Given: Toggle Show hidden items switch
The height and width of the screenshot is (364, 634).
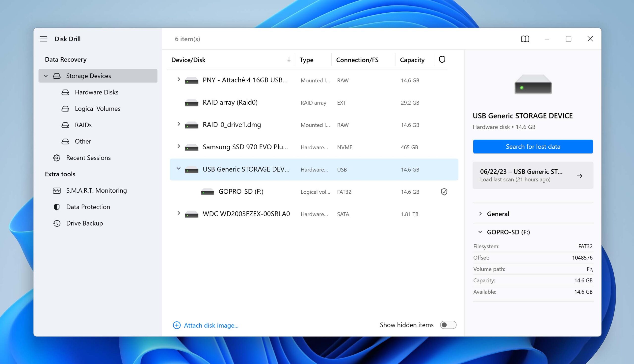Looking at the screenshot, I should (448, 325).
